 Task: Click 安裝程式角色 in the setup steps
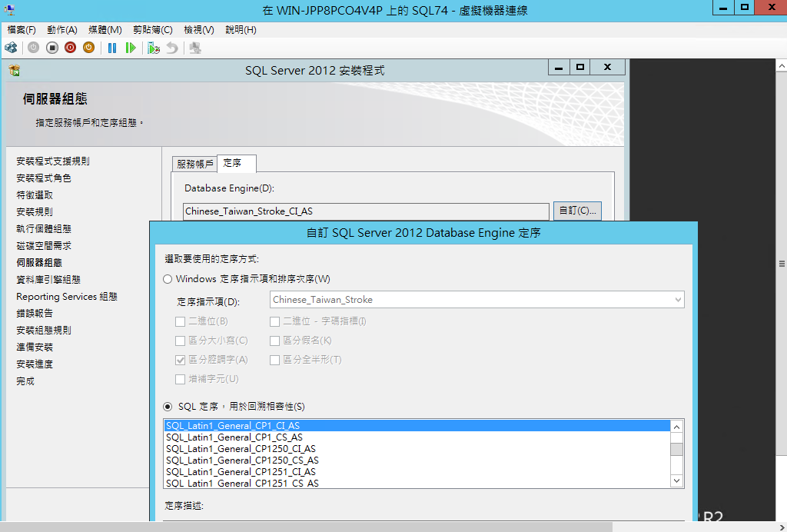(44, 178)
